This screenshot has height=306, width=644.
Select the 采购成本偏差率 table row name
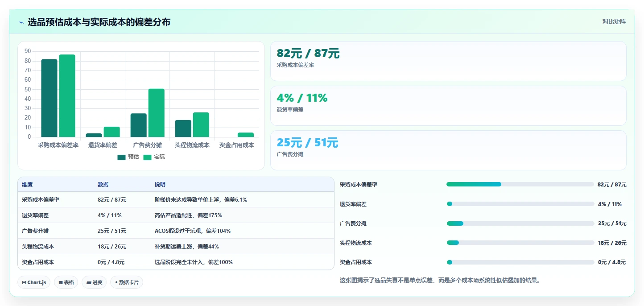coord(41,200)
